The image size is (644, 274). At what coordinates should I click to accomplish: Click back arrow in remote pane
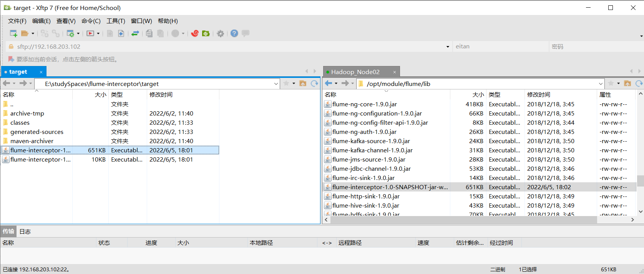pyautogui.click(x=329, y=83)
